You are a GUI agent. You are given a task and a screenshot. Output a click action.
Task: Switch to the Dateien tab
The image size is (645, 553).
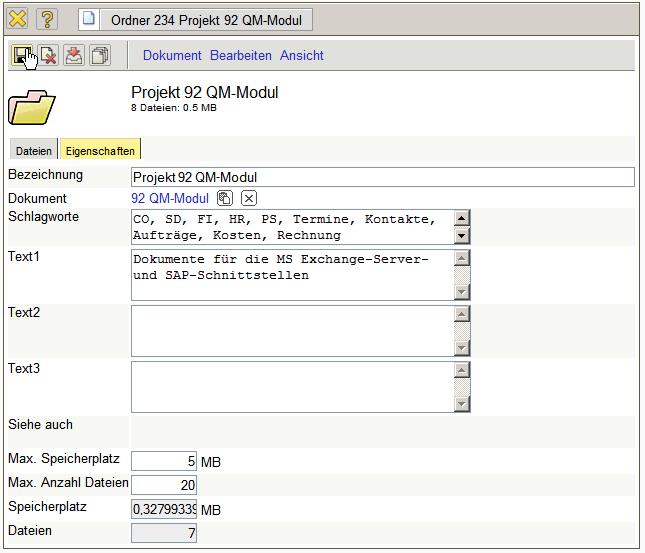34,151
